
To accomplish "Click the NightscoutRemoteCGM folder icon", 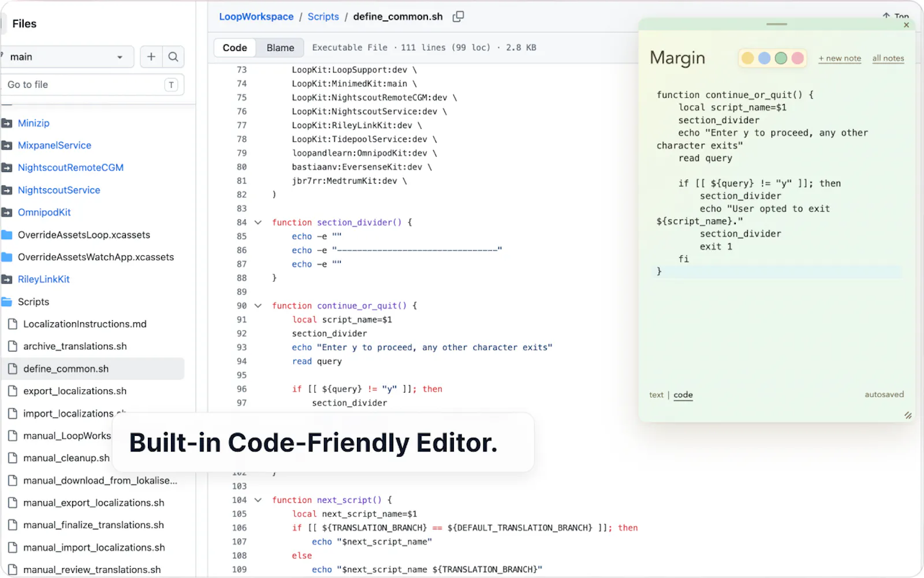I will click(7, 167).
